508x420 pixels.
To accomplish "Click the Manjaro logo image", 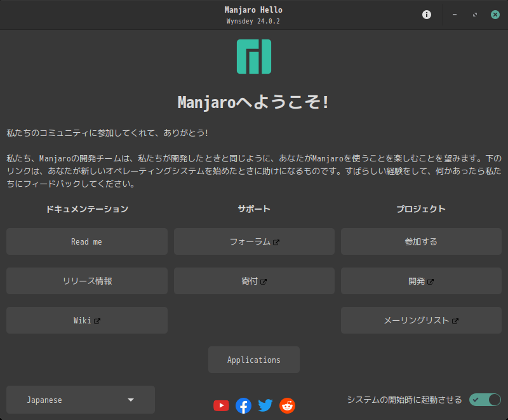I will coord(254,57).
